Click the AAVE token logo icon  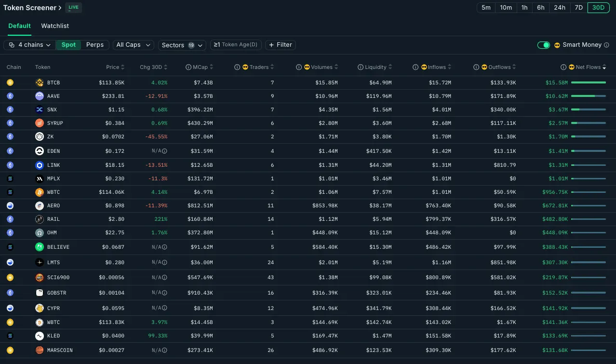(40, 96)
